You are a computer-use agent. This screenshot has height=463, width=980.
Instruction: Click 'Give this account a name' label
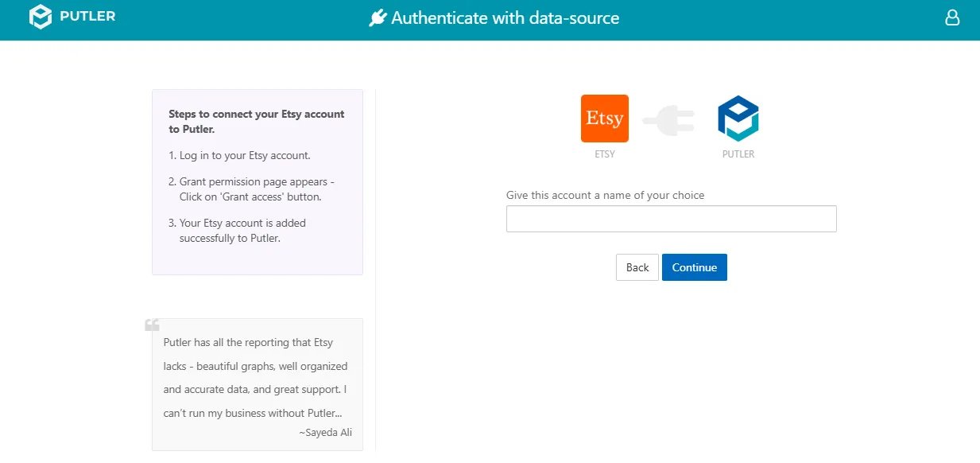coord(606,195)
